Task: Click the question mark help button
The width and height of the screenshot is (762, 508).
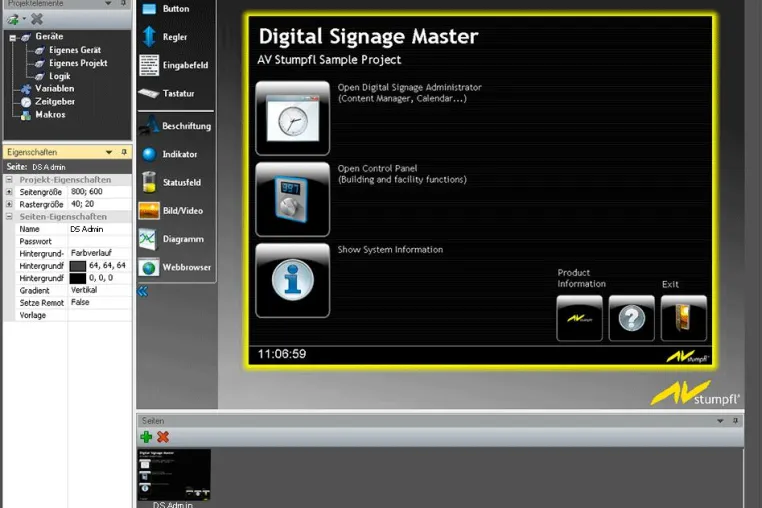Action: coord(631,318)
